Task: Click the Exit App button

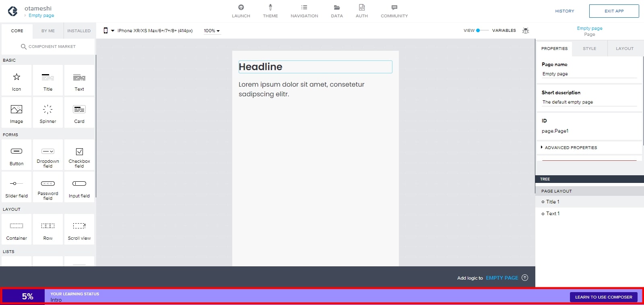Action: (x=614, y=11)
